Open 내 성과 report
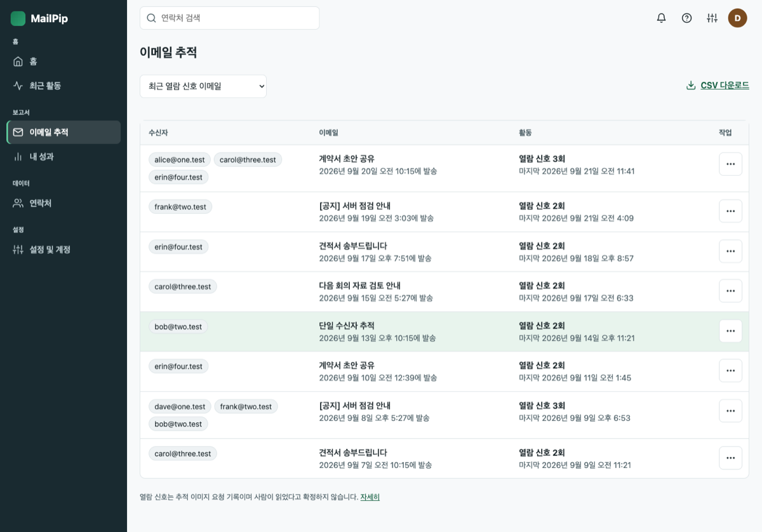762x532 pixels. tap(63, 156)
